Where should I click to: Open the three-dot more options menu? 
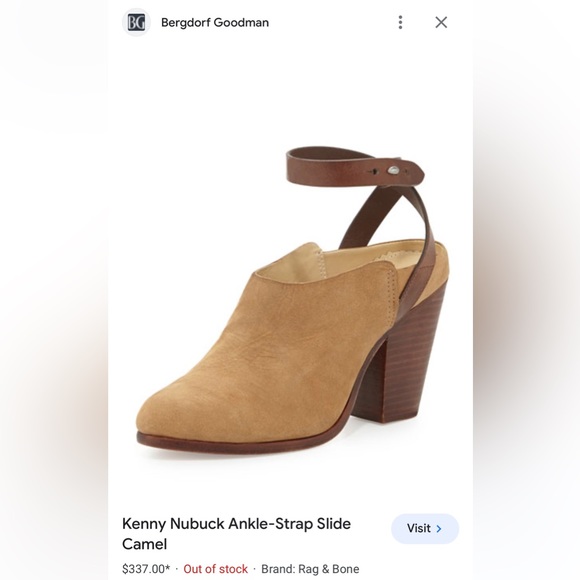(400, 23)
